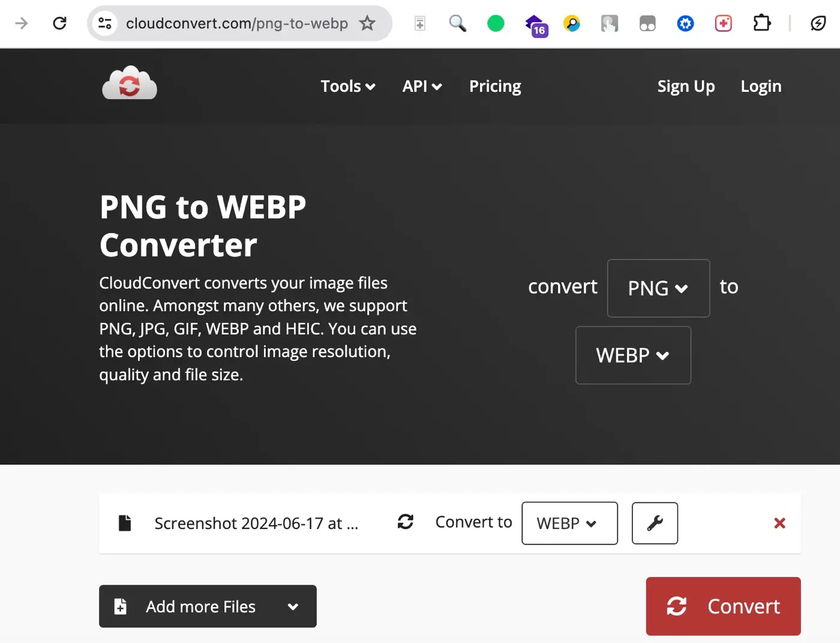Open the Extensions puzzle icon

[x=762, y=23]
